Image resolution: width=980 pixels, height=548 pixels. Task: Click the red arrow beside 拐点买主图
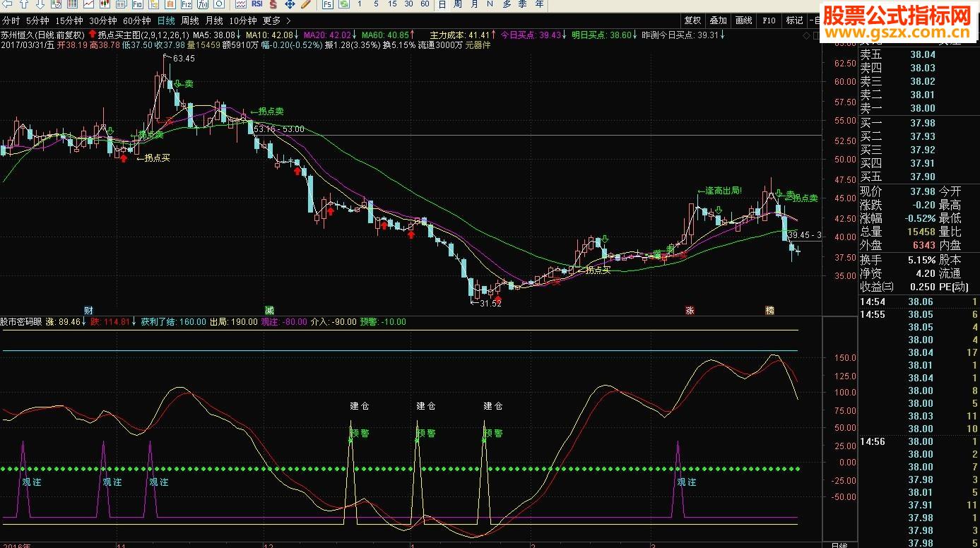coord(93,35)
